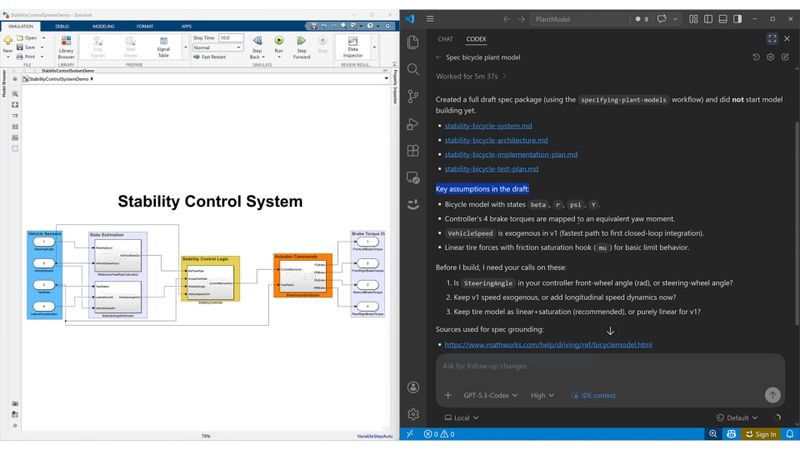Open the Accounts icon in VS Code
This screenshot has width=800, height=450.
pos(413,387)
